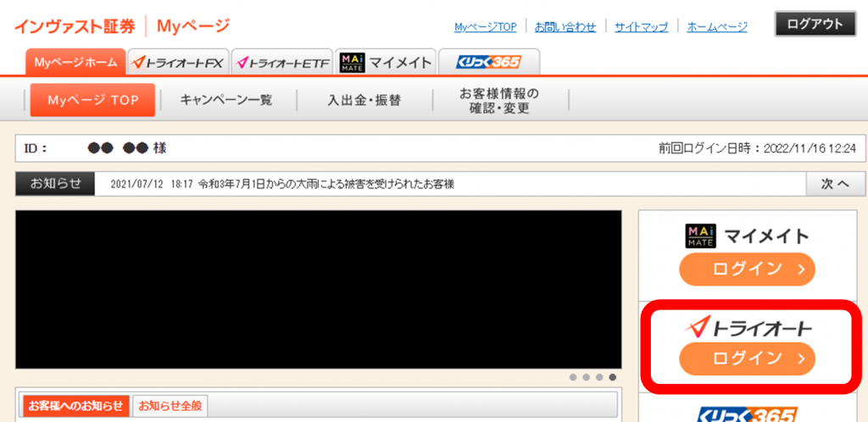
Task: Click the お知らせ label
Action: 55,184
